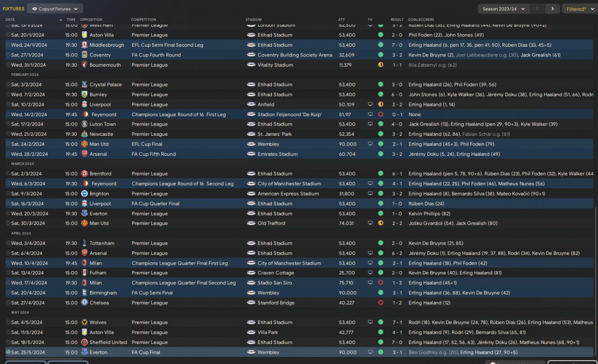Click the Chelsea club badge
Screen dimensions: 598x364
click(85, 303)
